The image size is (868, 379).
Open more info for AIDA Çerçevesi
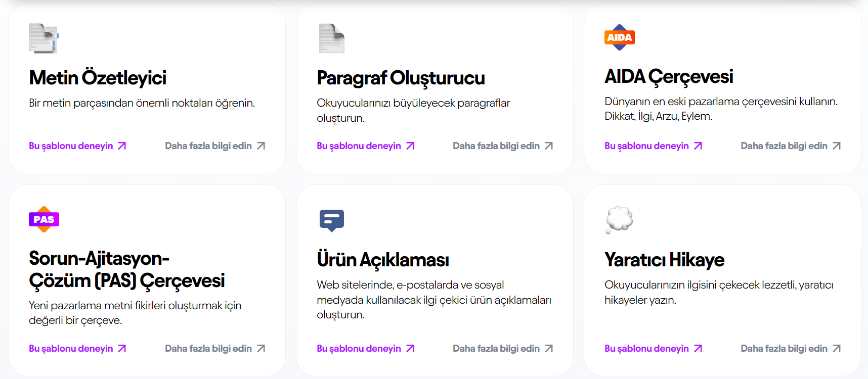click(791, 146)
